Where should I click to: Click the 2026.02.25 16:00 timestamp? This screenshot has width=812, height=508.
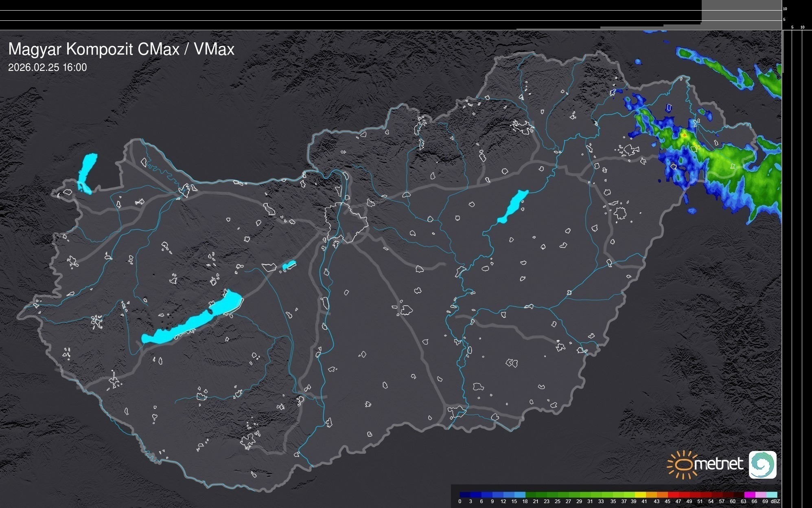47,68
